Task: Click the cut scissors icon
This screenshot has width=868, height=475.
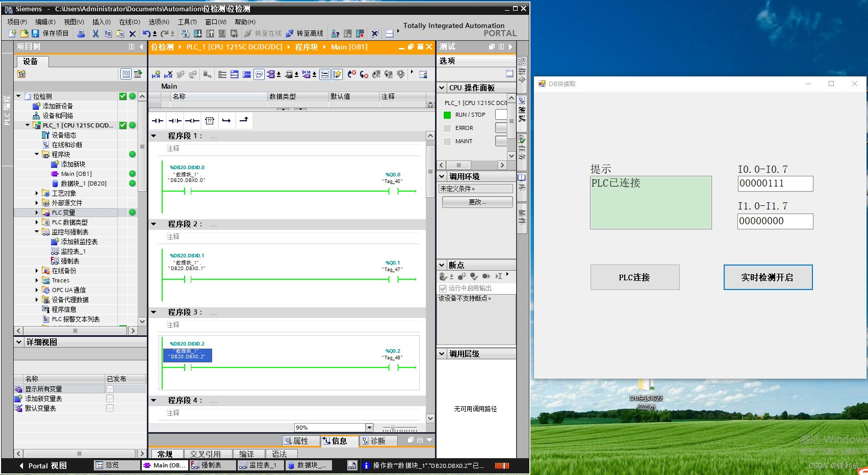Action: (95, 33)
